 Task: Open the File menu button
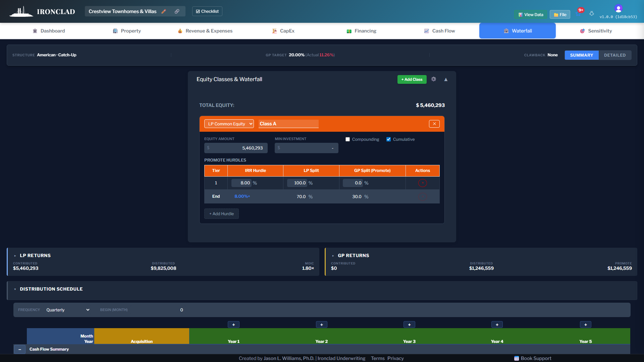point(560,15)
